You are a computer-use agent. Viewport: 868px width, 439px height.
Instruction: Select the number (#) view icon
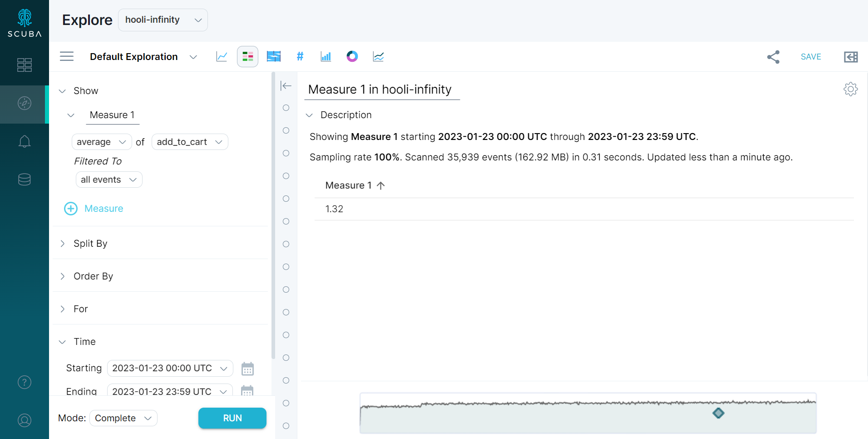point(300,56)
